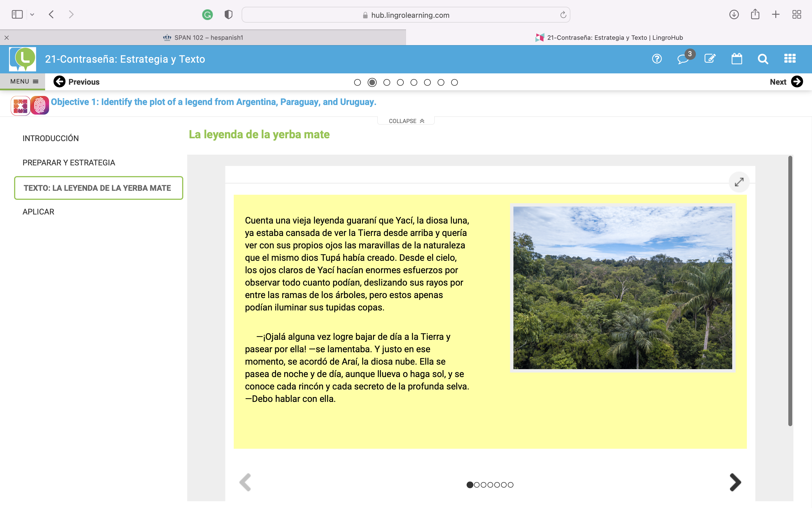Select the fourth page progress dot

tap(400, 82)
